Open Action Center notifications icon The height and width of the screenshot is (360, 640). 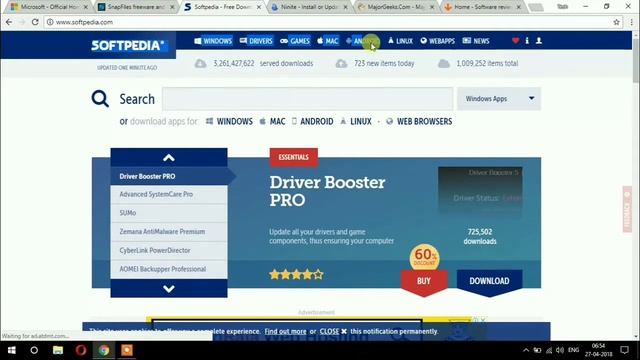(x=624, y=350)
